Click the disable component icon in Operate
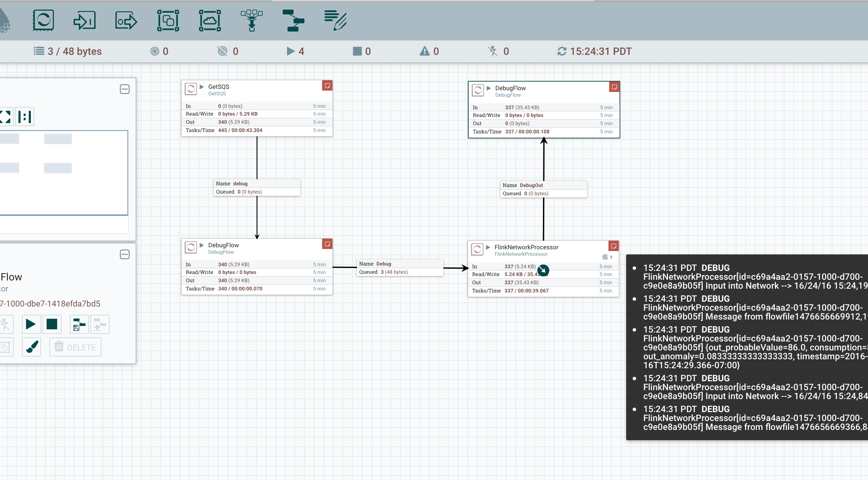Screen dimensions: 868x480 5,324
